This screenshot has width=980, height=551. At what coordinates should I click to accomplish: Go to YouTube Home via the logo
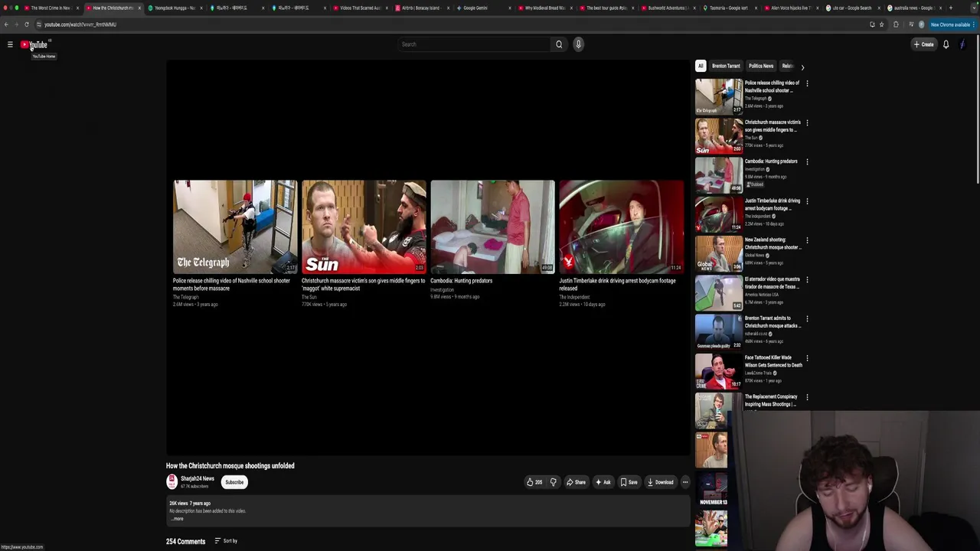[x=34, y=44]
